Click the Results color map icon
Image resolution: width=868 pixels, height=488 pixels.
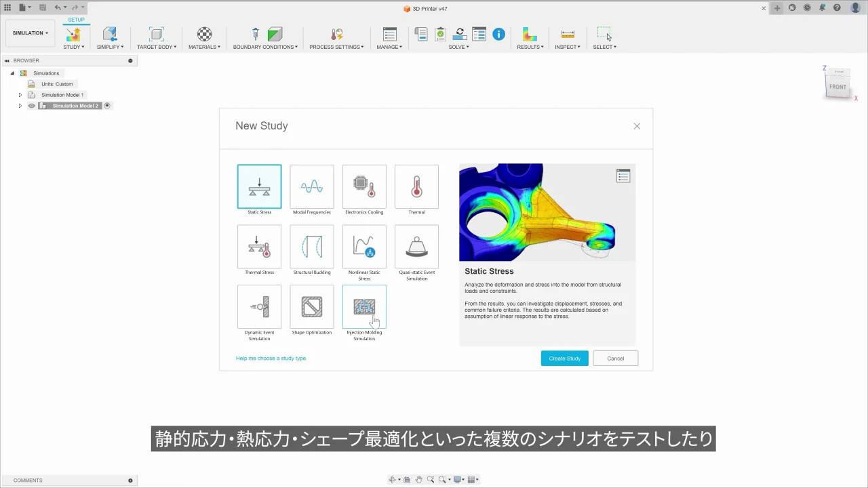pos(530,34)
